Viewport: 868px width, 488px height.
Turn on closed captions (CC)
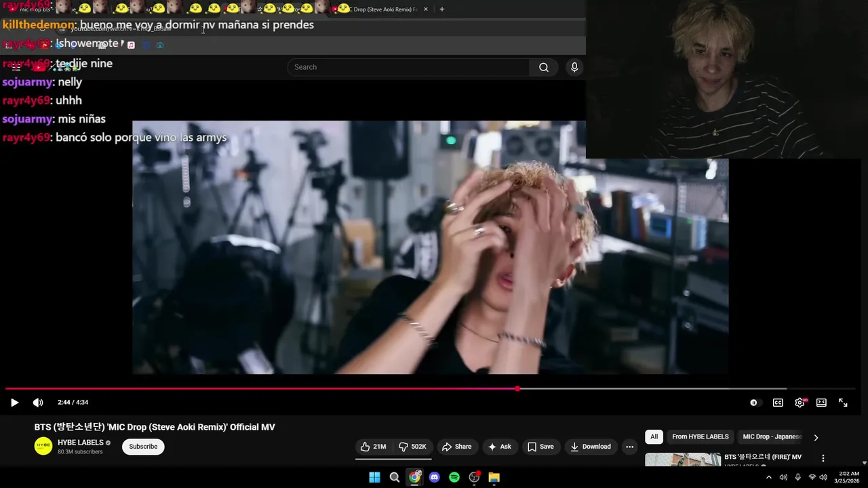tap(778, 403)
